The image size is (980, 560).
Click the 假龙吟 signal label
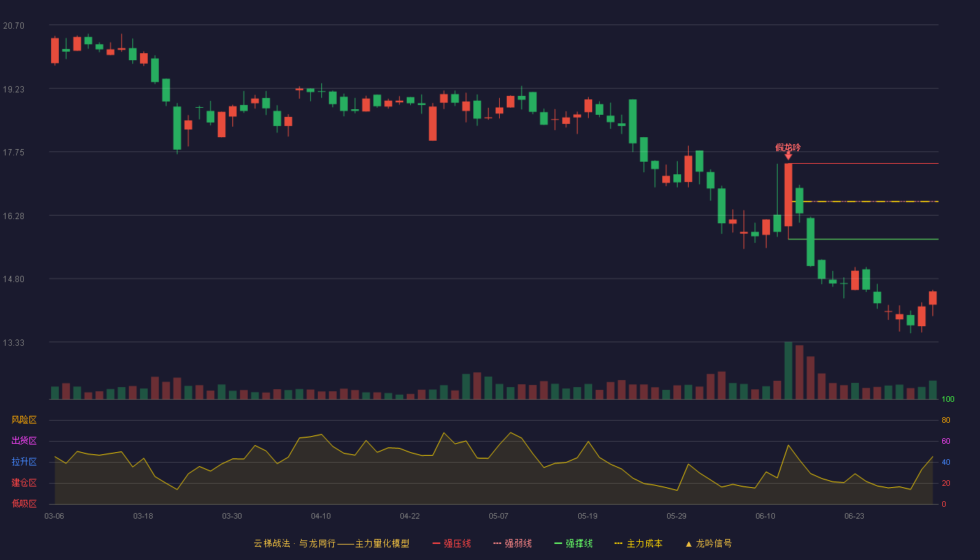point(788,147)
